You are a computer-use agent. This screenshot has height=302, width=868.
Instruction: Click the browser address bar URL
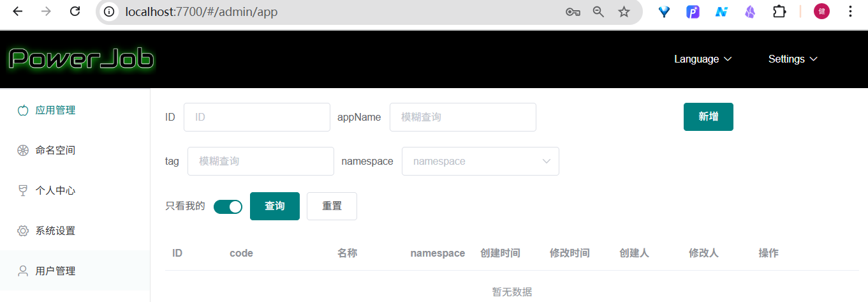[202, 11]
